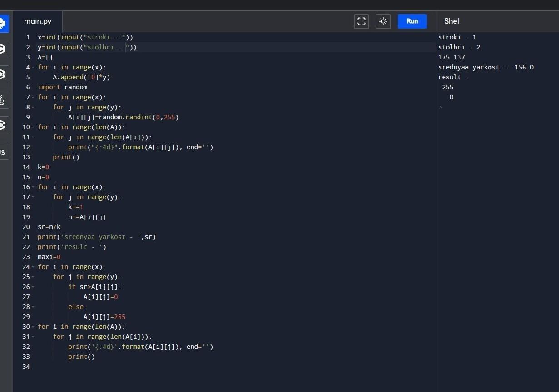
Task: Place cursor on the 'import random' line
Action: (x=63, y=87)
